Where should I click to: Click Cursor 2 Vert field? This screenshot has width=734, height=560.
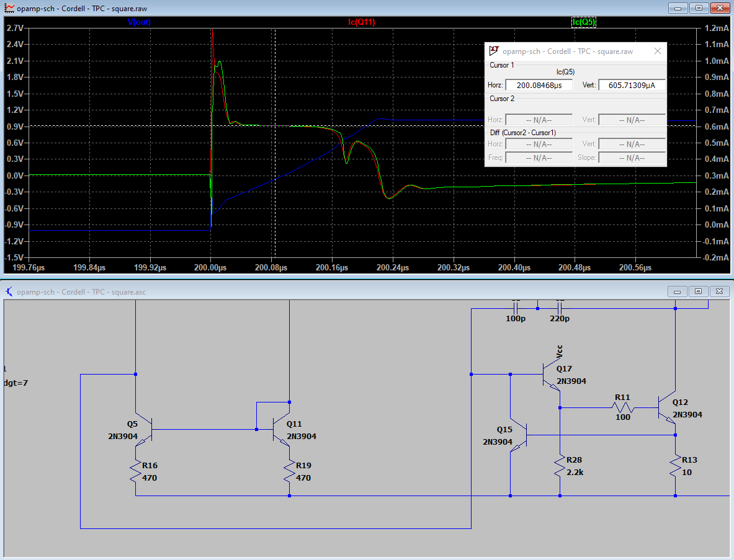point(632,120)
